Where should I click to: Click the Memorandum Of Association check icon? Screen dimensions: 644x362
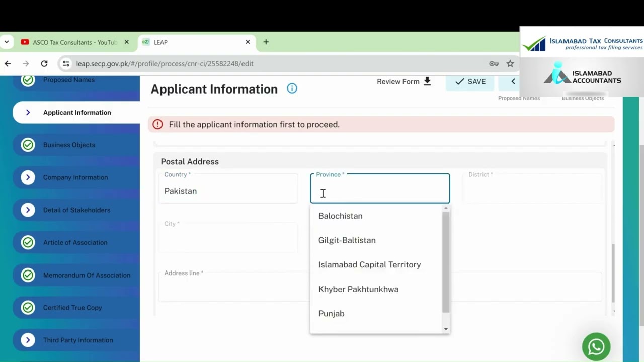point(28,275)
